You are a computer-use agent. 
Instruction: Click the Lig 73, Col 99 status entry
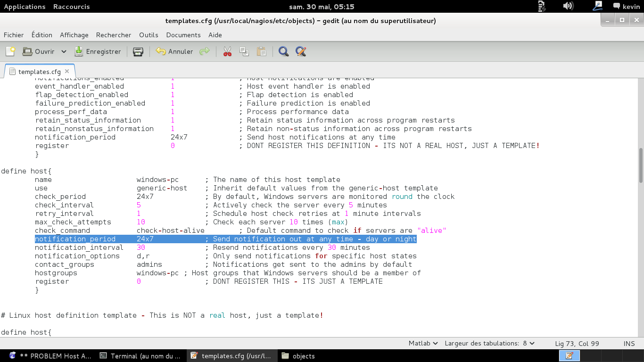pos(577,344)
